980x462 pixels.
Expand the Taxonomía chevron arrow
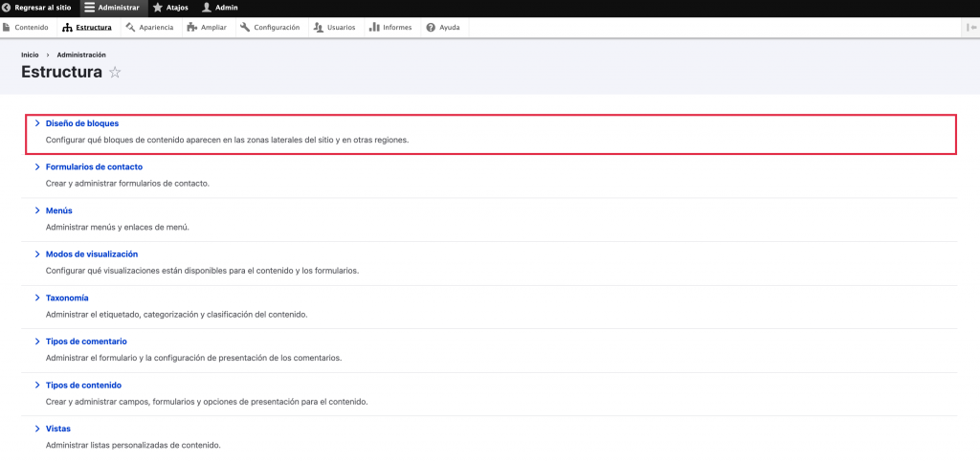click(x=37, y=297)
